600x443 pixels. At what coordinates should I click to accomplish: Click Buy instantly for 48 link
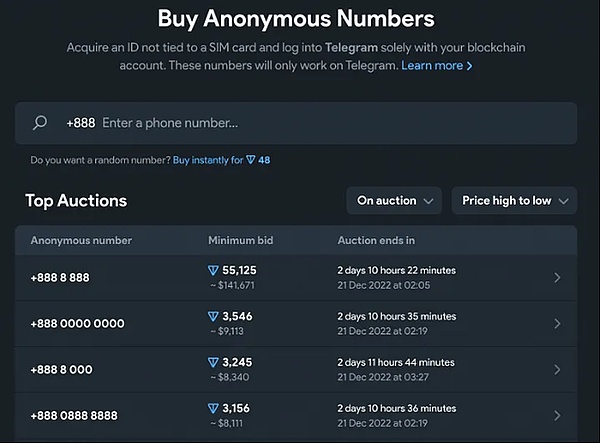tap(221, 160)
